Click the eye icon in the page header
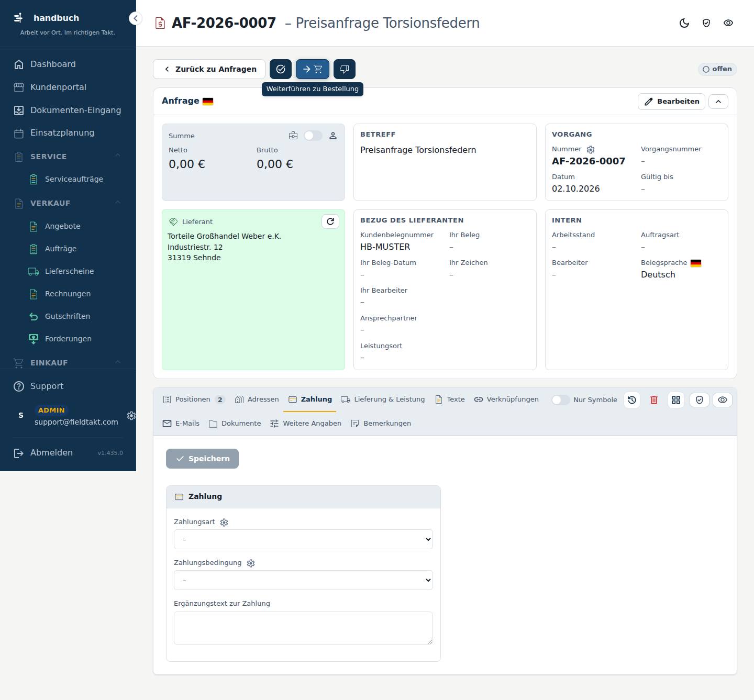Viewport: 754px width, 700px height. coord(728,23)
